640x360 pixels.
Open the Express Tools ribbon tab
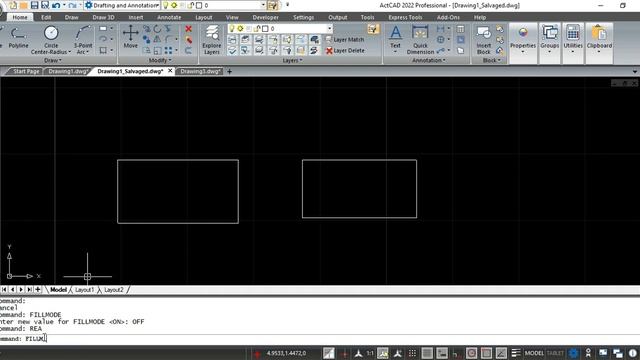pyautogui.click(x=405, y=17)
